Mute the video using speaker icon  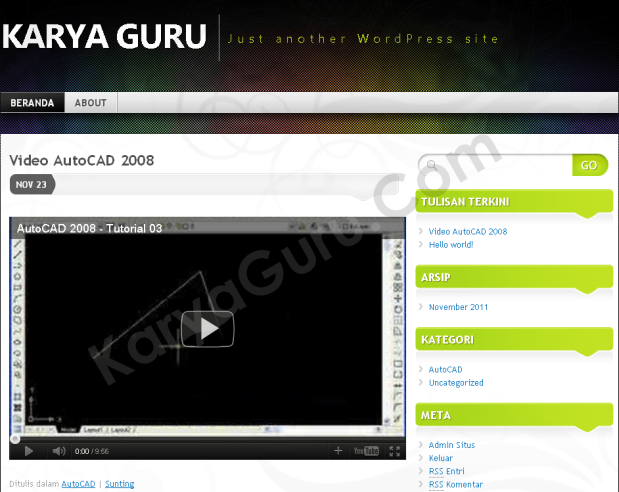coord(59,451)
